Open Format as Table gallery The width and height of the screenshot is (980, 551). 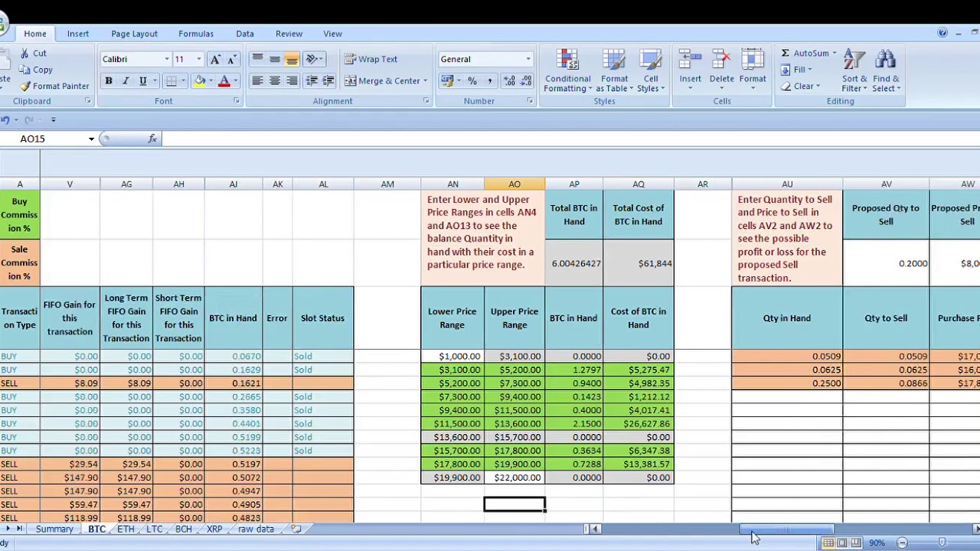pyautogui.click(x=614, y=70)
